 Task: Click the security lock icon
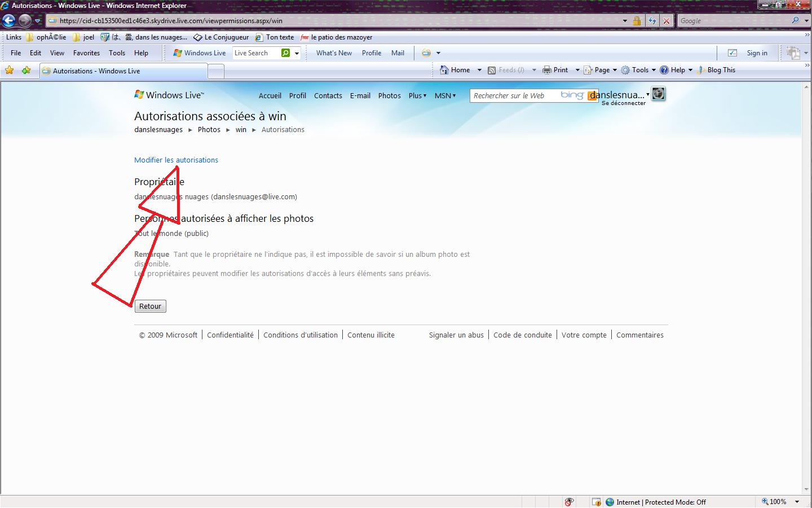click(637, 21)
